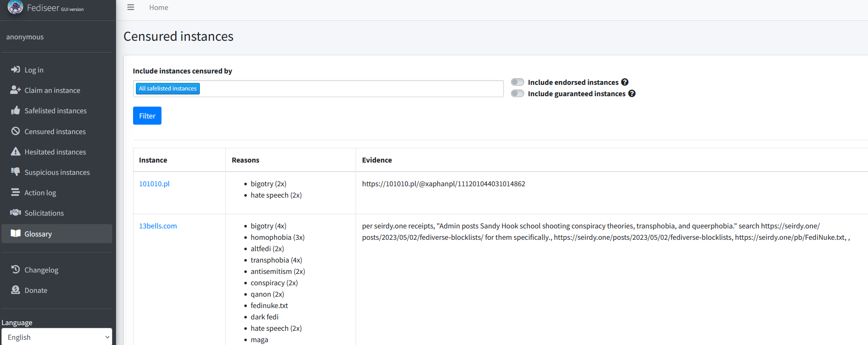This screenshot has height=345, width=868.
Task: Open the Language dropdown showing English
Action: (x=57, y=337)
